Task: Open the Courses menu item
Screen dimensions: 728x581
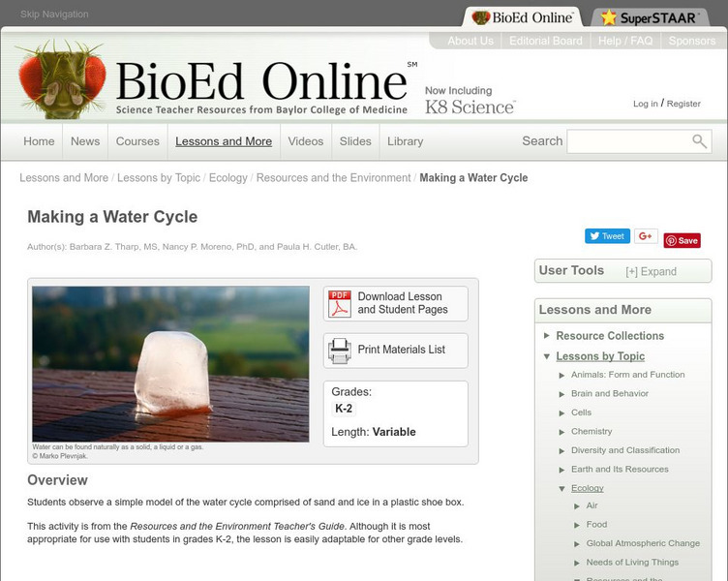Action: [137, 141]
